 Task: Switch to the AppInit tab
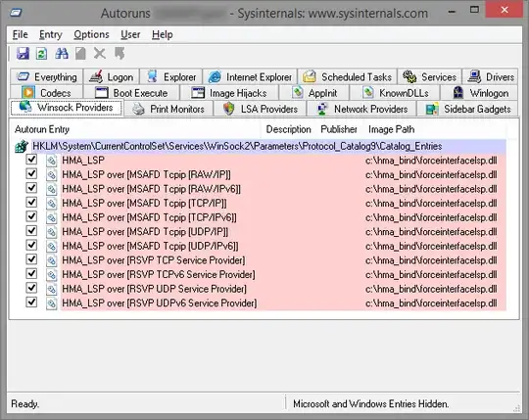click(314, 93)
